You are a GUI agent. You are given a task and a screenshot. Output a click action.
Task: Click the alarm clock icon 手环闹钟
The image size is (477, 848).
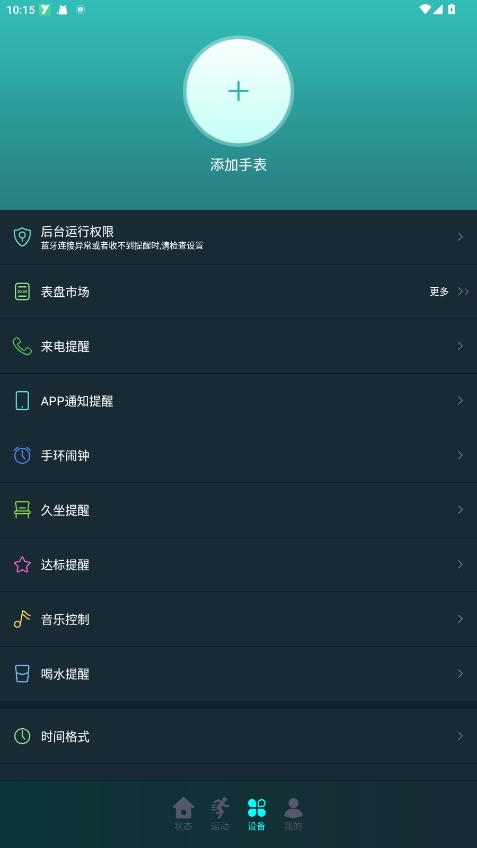click(x=22, y=455)
